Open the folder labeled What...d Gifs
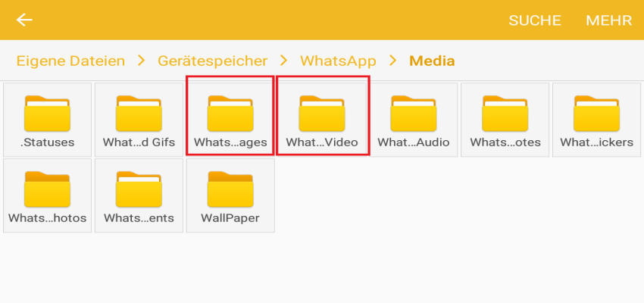The height and width of the screenshot is (303, 644). click(x=139, y=119)
